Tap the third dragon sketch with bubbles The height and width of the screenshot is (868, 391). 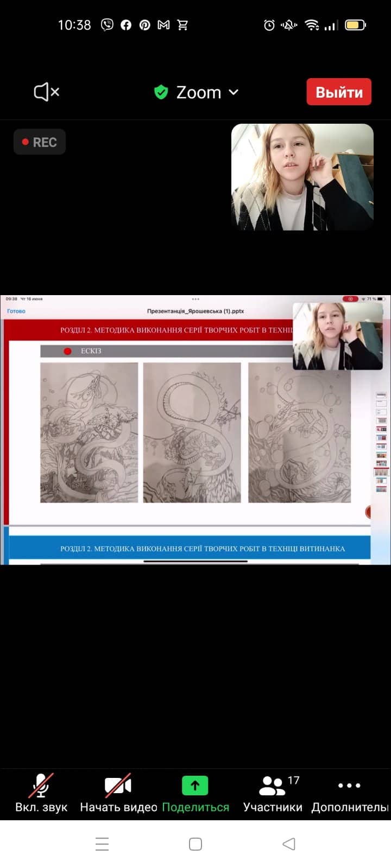[x=299, y=432]
